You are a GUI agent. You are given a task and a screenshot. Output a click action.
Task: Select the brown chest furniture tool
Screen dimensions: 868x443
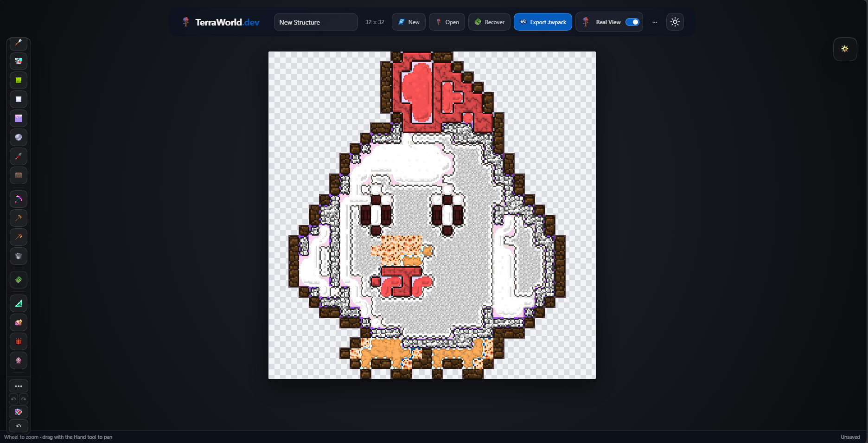point(19,175)
